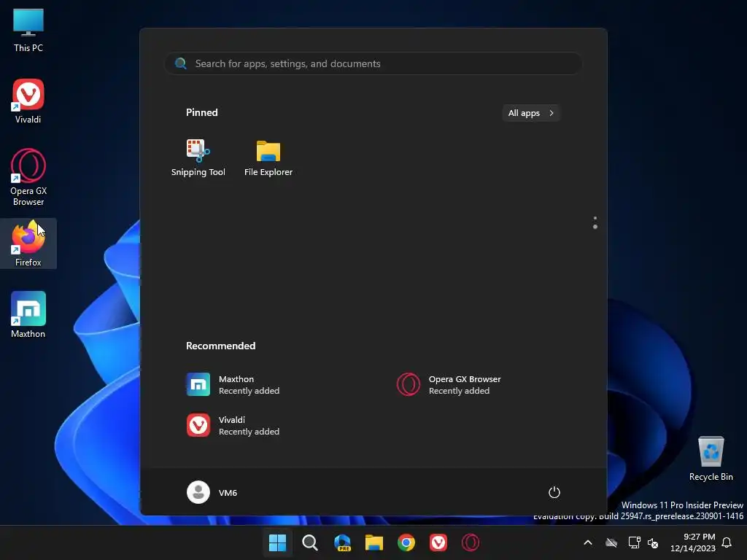Click the Recommended section heading

coord(220,346)
